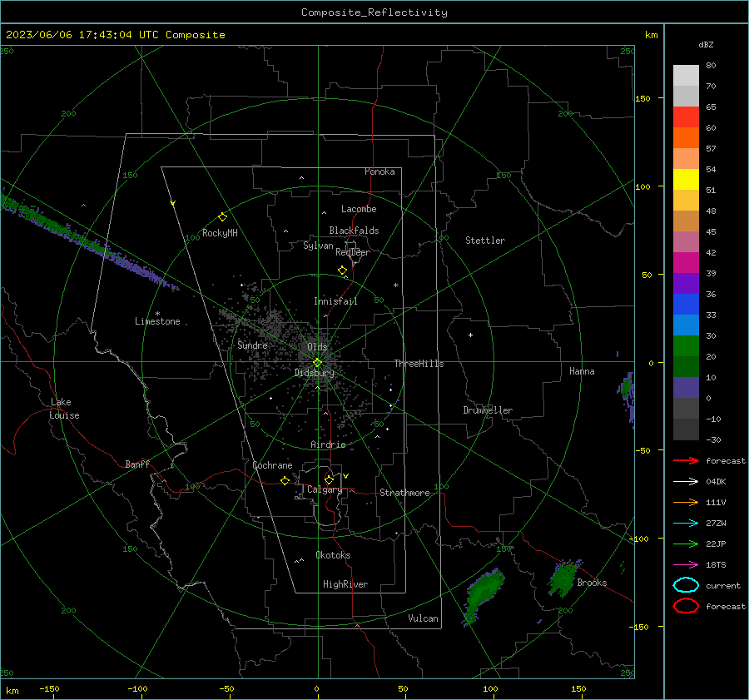The height and width of the screenshot is (700, 749).
Task: Pick the purple swatch between 39 and 36 dBZ
Action: 686,283
